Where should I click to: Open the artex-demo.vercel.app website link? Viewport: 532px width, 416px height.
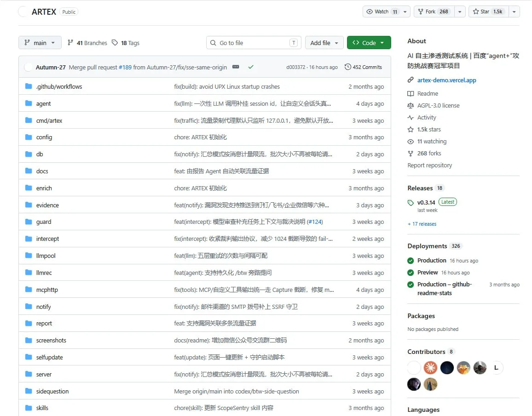[446, 80]
